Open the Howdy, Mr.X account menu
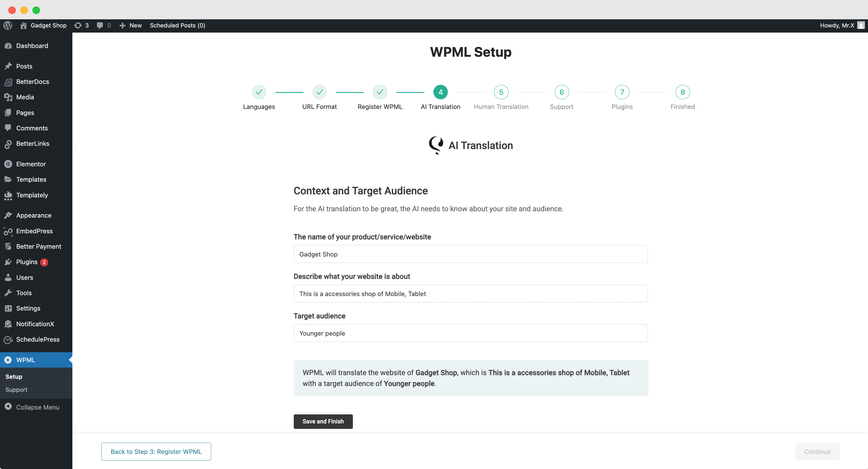The image size is (868, 469). (x=837, y=25)
